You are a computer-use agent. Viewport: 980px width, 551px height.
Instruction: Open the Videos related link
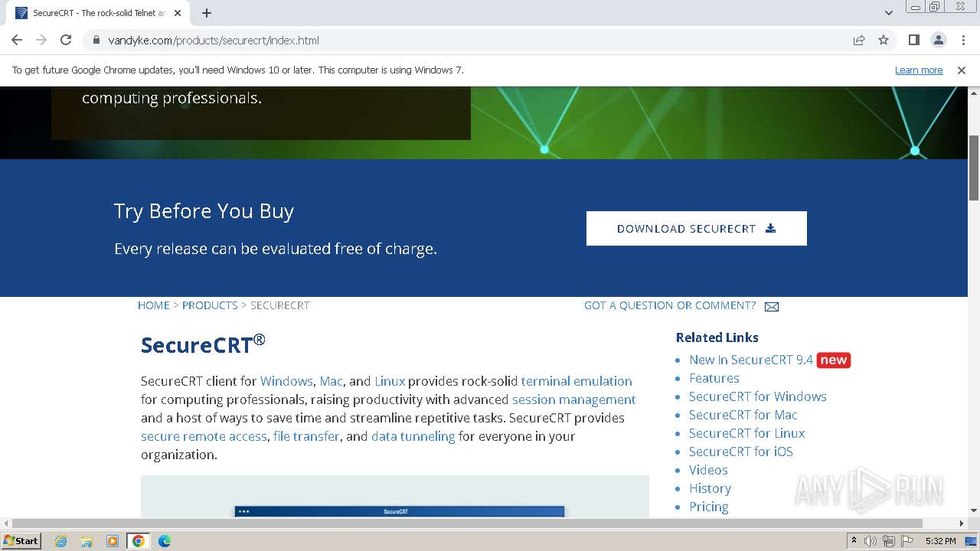click(x=708, y=470)
